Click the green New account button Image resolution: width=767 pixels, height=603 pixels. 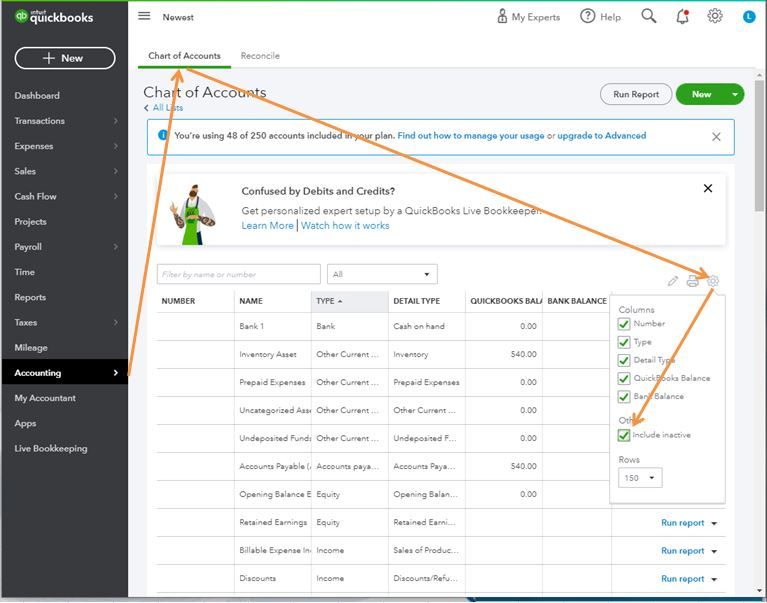coord(701,94)
